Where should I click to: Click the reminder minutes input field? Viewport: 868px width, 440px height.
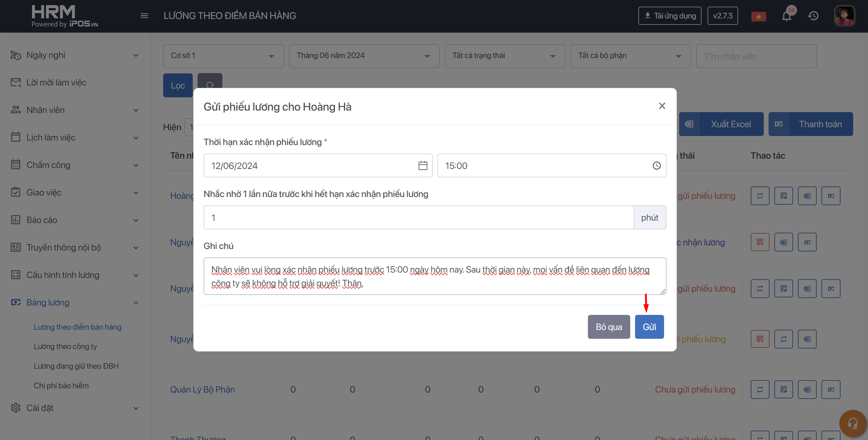pyautogui.click(x=418, y=218)
